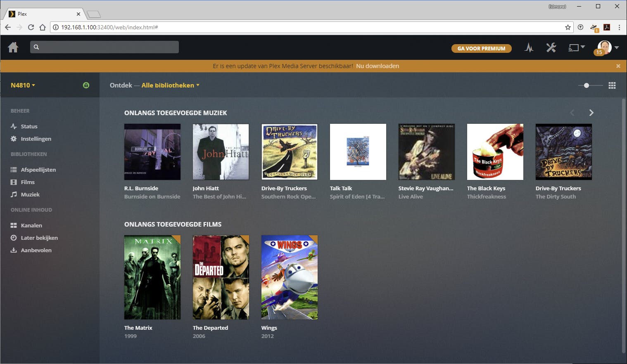Open the cast player dropdown
The height and width of the screenshot is (364, 627).
tap(577, 48)
